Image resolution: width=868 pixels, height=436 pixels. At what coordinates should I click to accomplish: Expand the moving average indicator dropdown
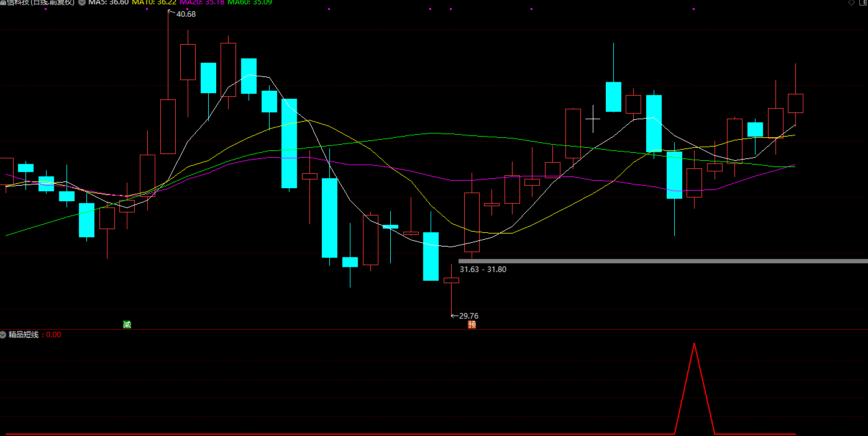[x=82, y=2]
